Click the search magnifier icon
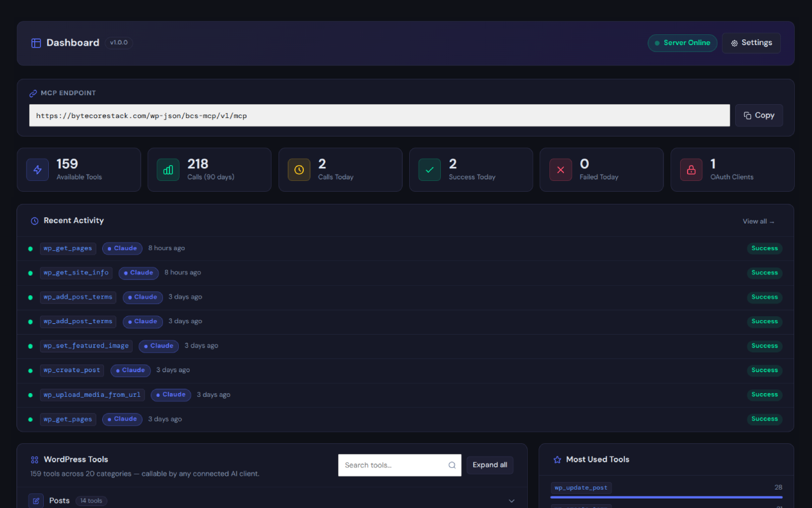812x508 pixels. 452,465
